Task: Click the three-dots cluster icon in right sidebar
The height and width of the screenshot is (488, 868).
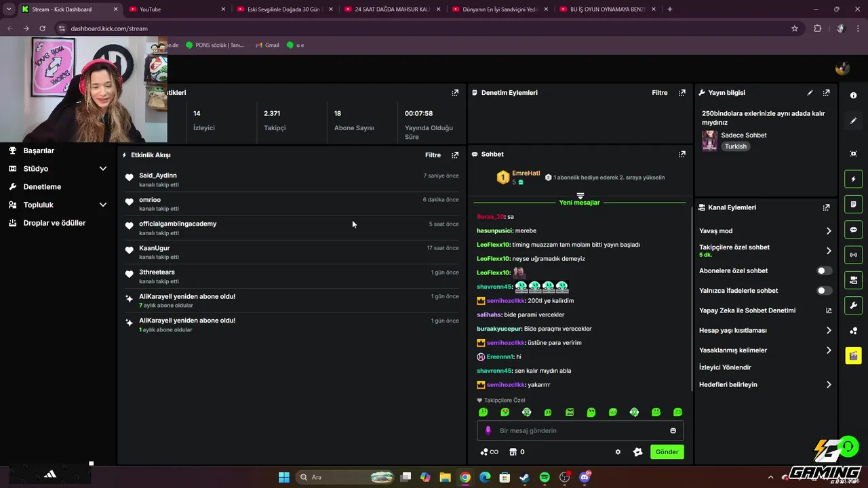Action: (853, 331)
